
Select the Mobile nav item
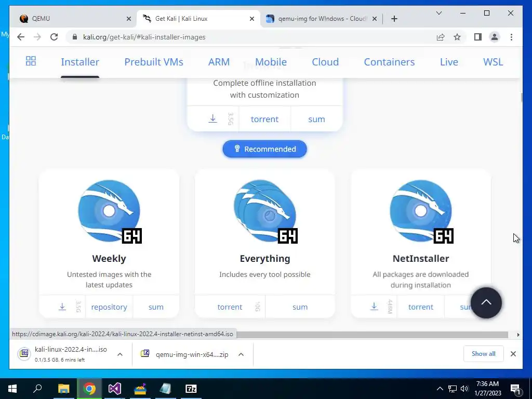coord(271,62)
